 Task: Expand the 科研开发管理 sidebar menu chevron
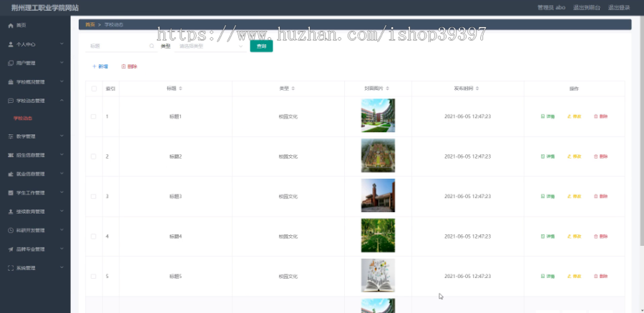[62, 230]
